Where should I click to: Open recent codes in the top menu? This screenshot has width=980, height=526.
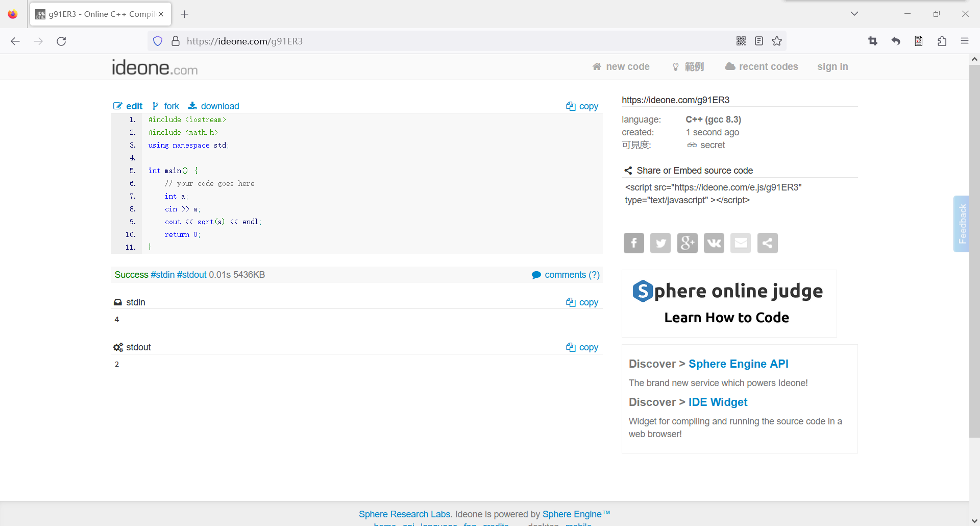click(x=762, y=67)
